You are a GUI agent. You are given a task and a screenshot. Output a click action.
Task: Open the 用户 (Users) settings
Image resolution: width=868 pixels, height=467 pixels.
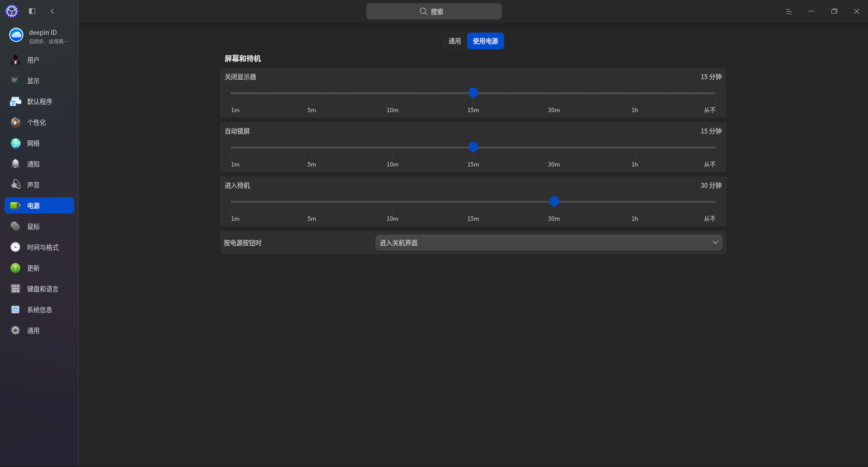(x=39, y=60)
